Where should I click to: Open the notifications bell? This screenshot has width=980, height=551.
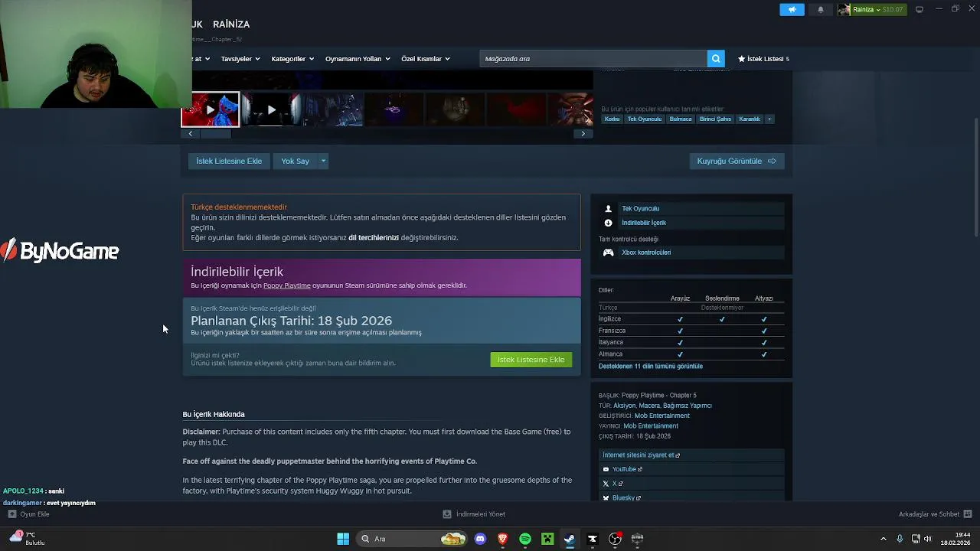pyautogui.click(x=821, y=9)
